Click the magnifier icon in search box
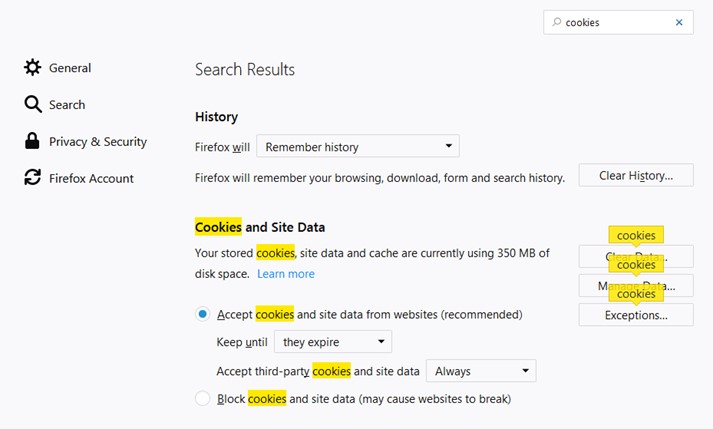713x429 pixels. [x=557, y=22]
